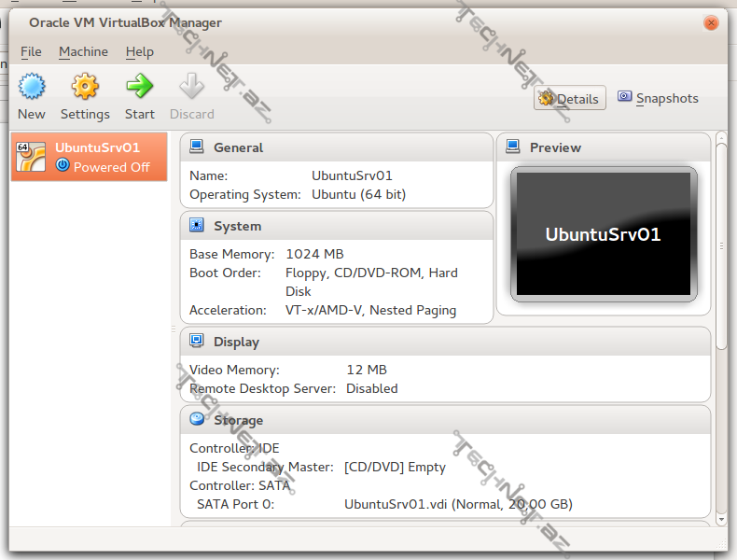The height and width of the screenshot is (560, 737).
Task: Click the 'SATA Port 0:' label
Action: coord(235,505)
